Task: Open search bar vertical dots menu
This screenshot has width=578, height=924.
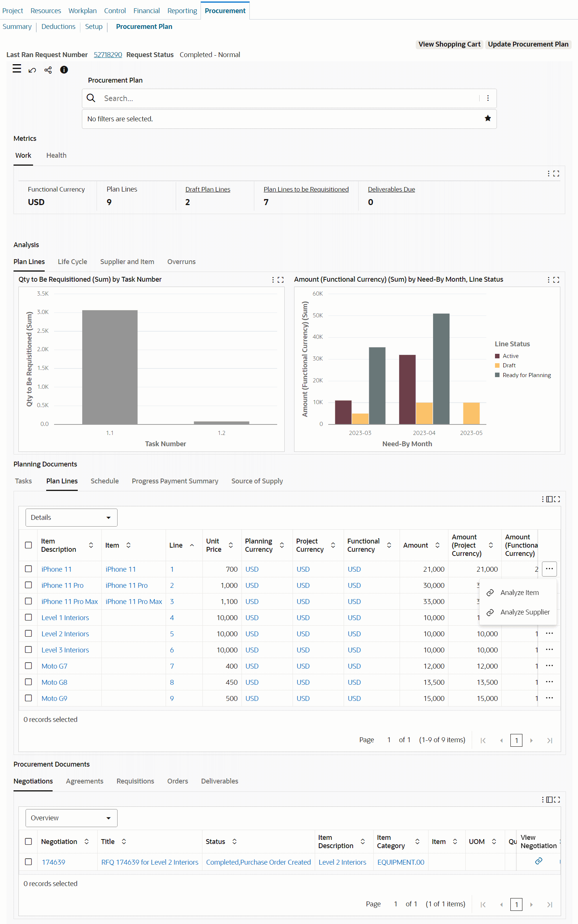Action: [488, 98]
